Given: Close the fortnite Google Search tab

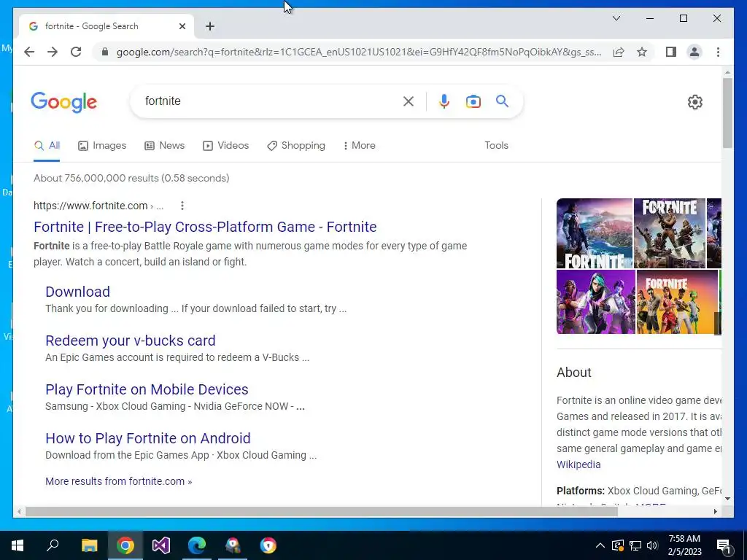Looking at the screenshot, I should 182,26.
